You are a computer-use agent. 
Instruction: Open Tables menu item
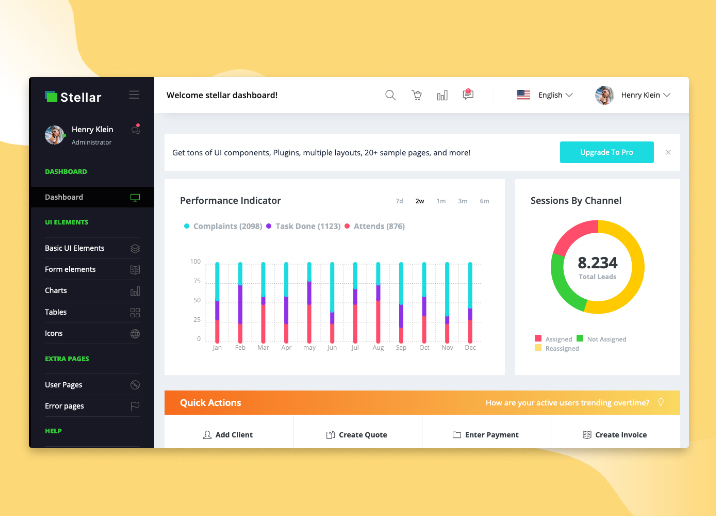point(92,312)
